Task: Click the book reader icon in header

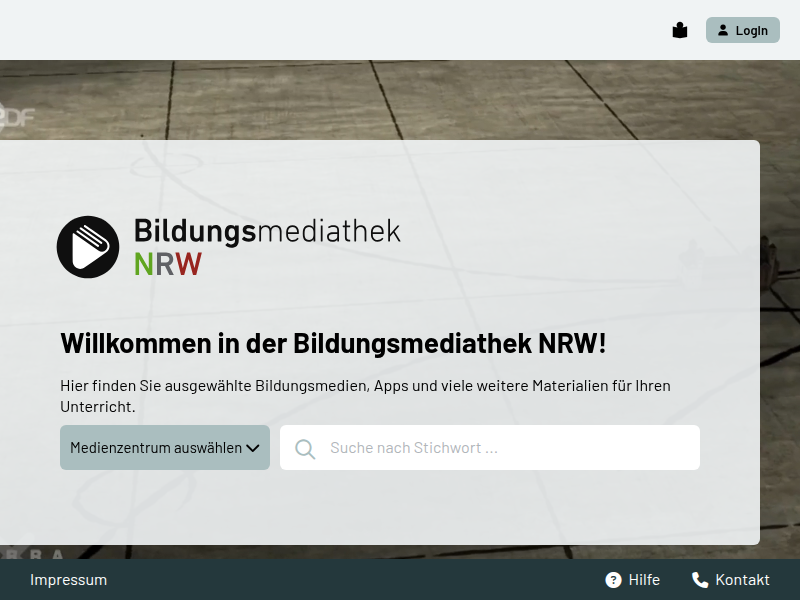Action: (x=680, y=30)
